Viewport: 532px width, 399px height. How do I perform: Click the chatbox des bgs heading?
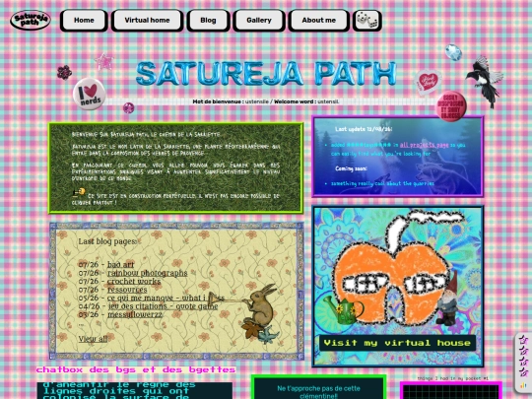(x=136, y=369)
